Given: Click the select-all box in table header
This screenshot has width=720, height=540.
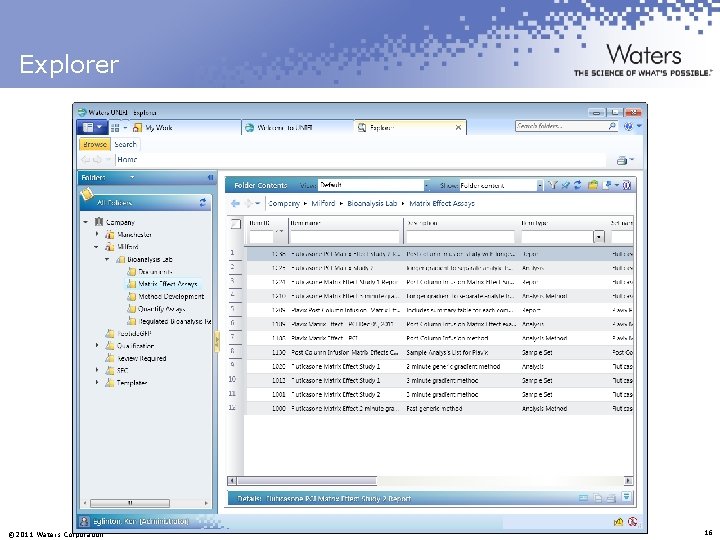Looking at the screenshot, I should coord(236,224).
